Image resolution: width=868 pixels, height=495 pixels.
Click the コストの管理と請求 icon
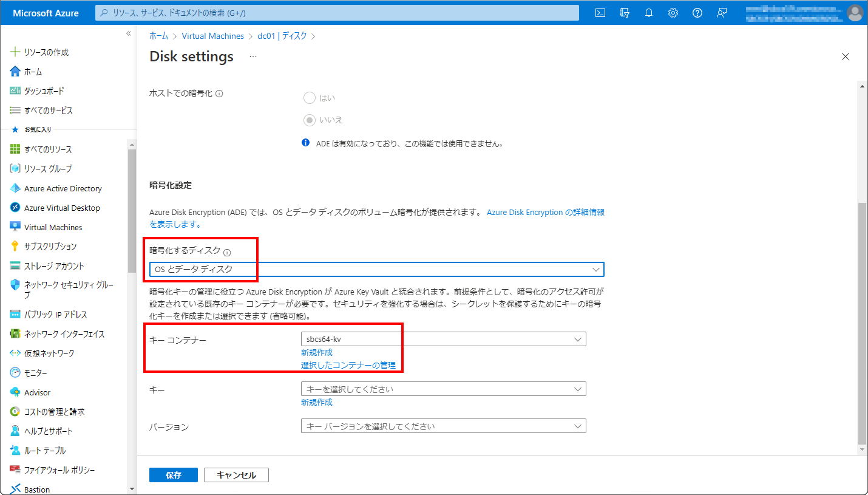(15, 412)
